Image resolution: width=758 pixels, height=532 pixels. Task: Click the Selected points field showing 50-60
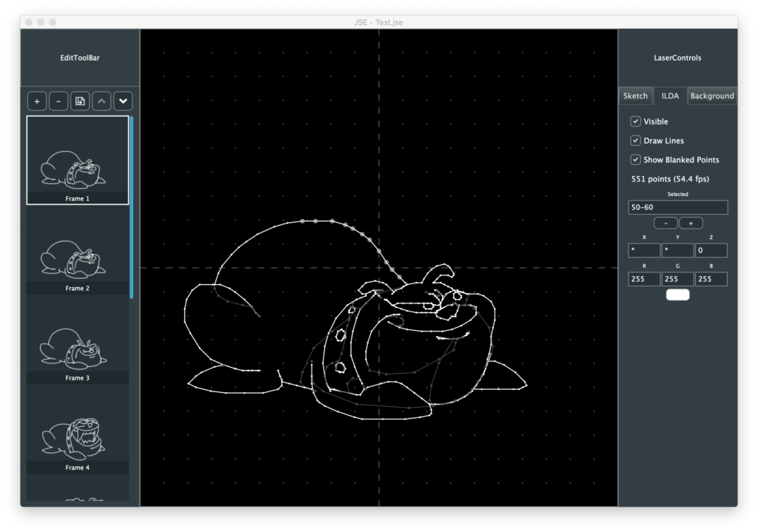pos(677,208)
